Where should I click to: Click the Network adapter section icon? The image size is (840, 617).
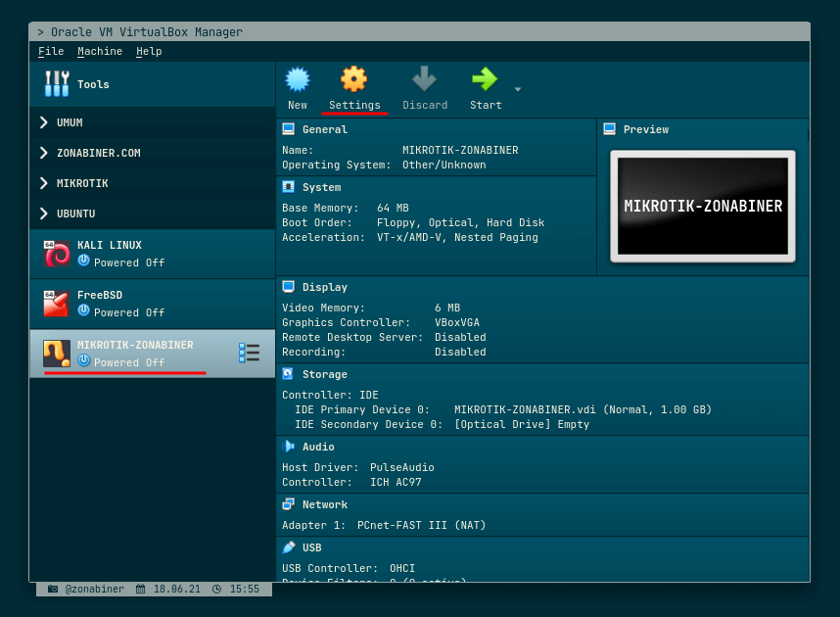[288, 504]
